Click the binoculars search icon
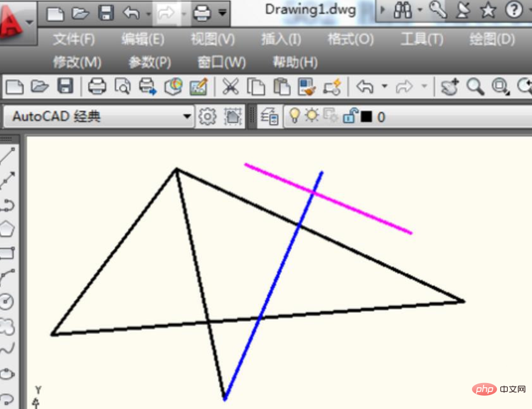532x409 pixels. 402,11
